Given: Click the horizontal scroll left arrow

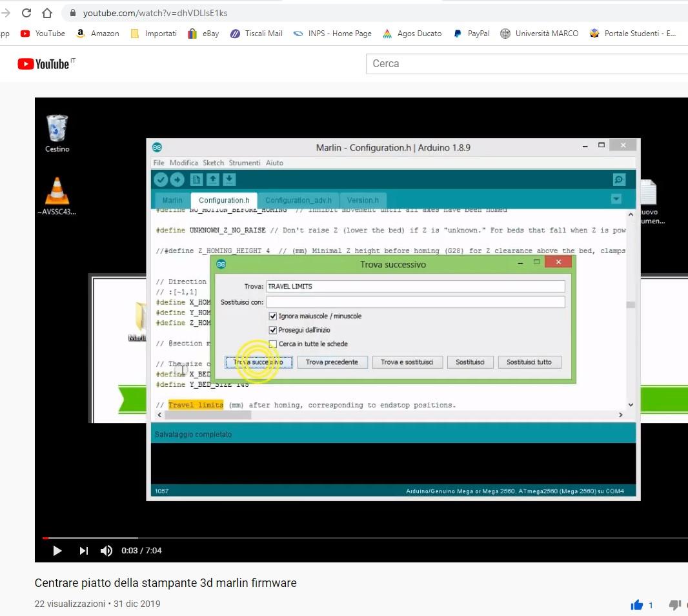Looking at the screenshot, I should coord(159,415).
